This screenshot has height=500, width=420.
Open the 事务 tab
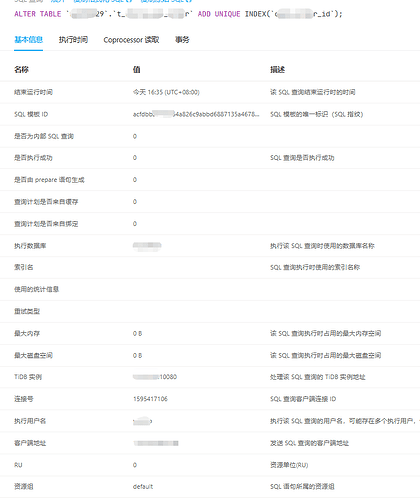pyautogui.click(x=182, y=40)
